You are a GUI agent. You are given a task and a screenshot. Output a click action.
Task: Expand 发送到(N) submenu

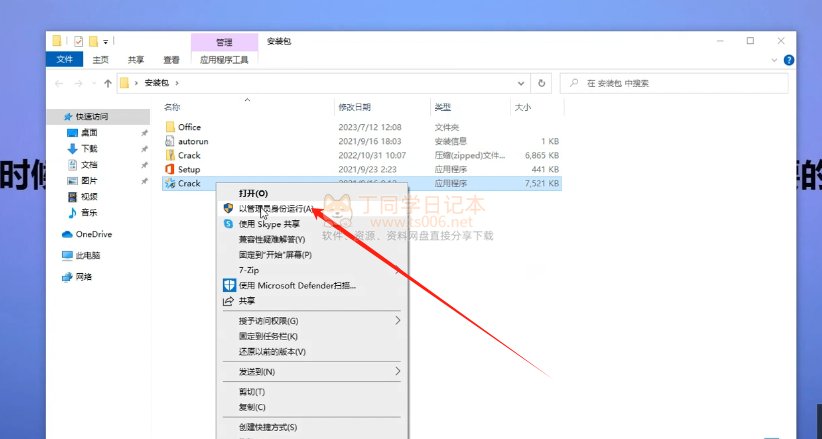click(x=312, y=371)
